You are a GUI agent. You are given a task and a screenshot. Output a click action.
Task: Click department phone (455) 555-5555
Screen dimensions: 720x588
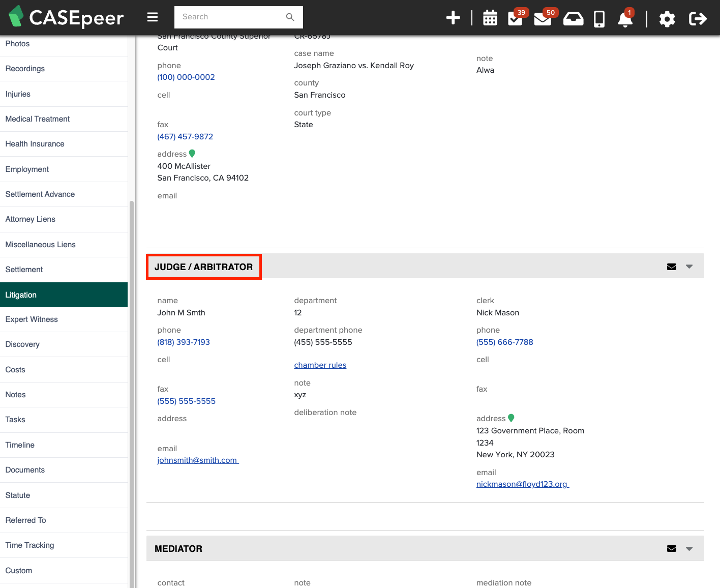click(x=323, y=342)
